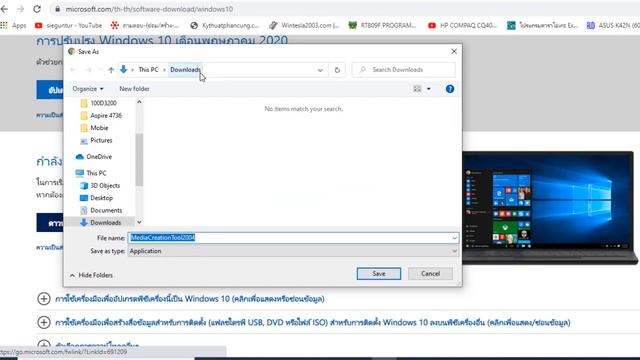This screenshot has width=640, height=360.
Task: Click navigation pane scroll down arrow
Action: (139, 222)
